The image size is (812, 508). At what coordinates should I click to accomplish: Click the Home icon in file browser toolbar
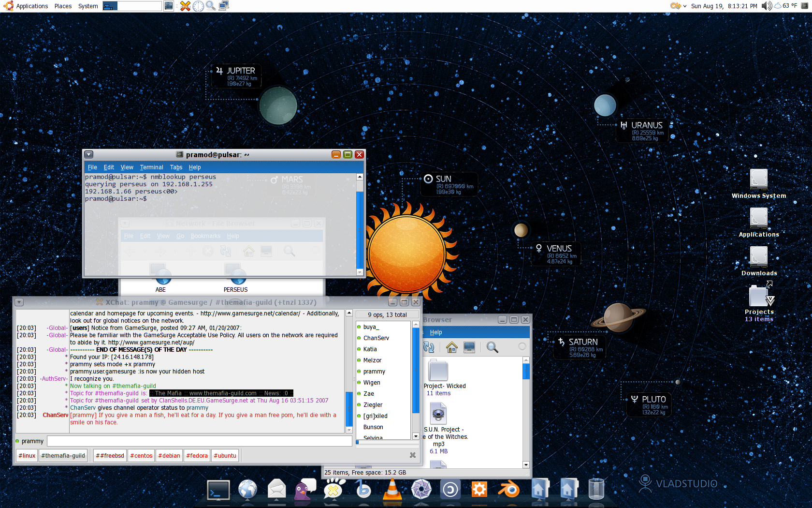click(451, 347)
